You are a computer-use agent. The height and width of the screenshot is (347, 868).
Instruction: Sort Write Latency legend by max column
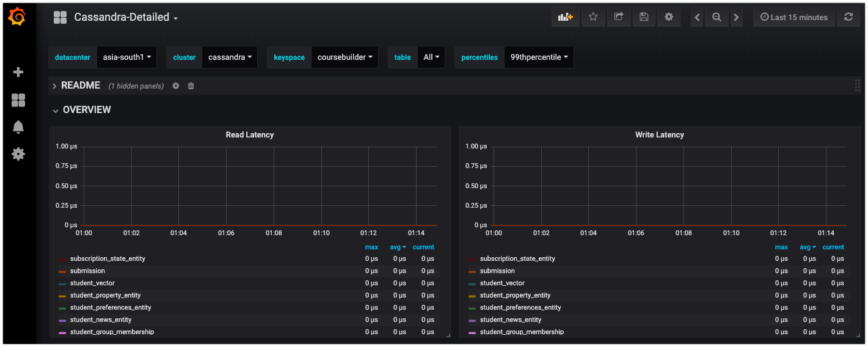781,247
